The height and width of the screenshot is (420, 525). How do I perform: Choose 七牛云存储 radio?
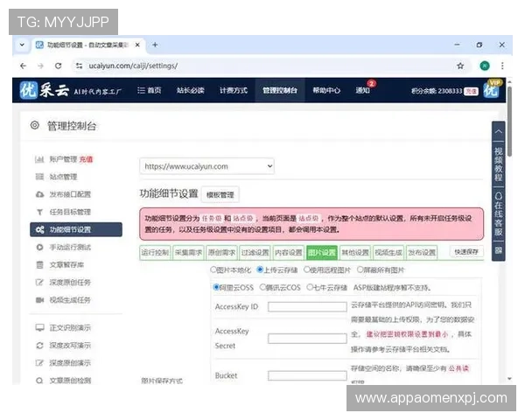point(310,287)
